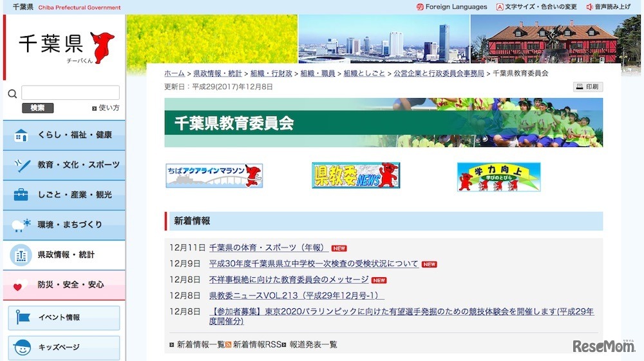Open the 県教委NEWS banner
This screenshot has height=361, width=644.
(x=355, y=175)
